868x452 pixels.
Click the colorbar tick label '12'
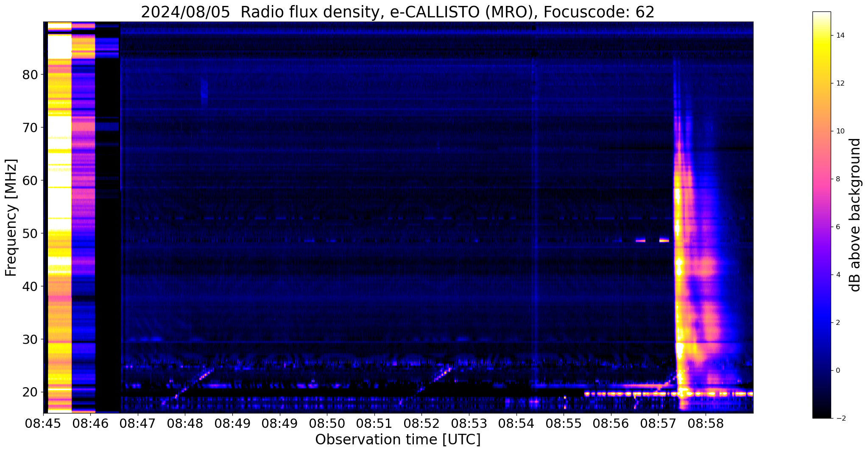tap(840, 83)
